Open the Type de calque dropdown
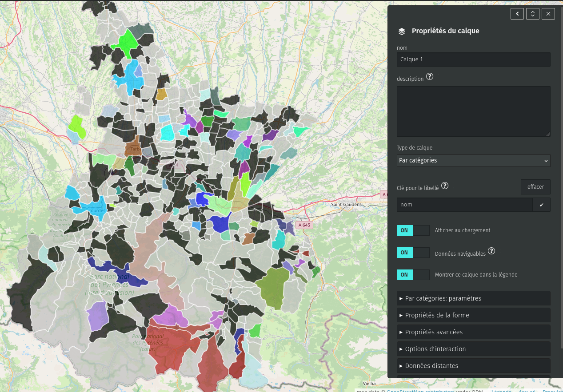This screenshot has width=563, height=392. coord(473,161)
